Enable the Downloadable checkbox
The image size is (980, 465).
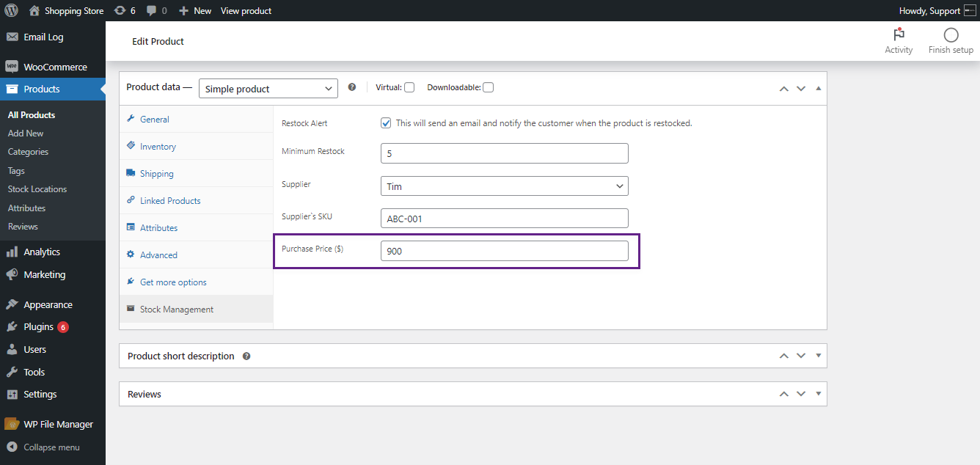point(489,87)
